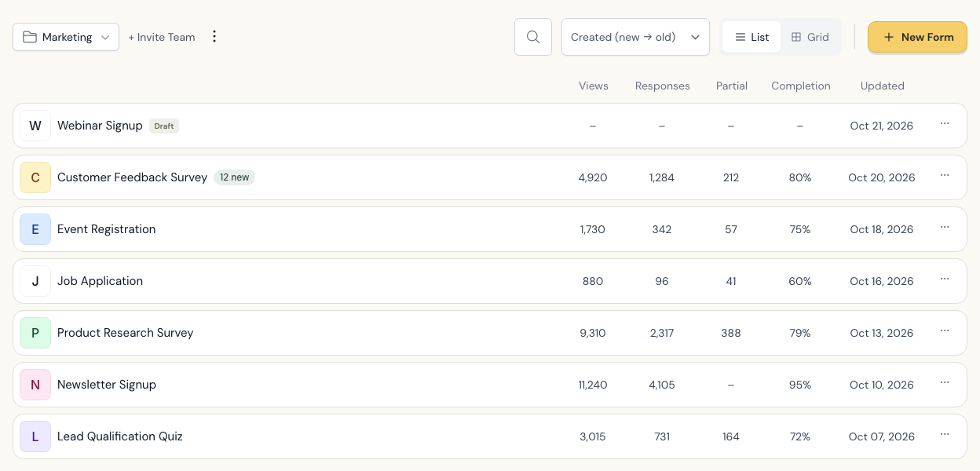The width and height of the screenshot is (980, 471).
Task: Click the E icon for Event Registration
Action: [x=35, y=229]
